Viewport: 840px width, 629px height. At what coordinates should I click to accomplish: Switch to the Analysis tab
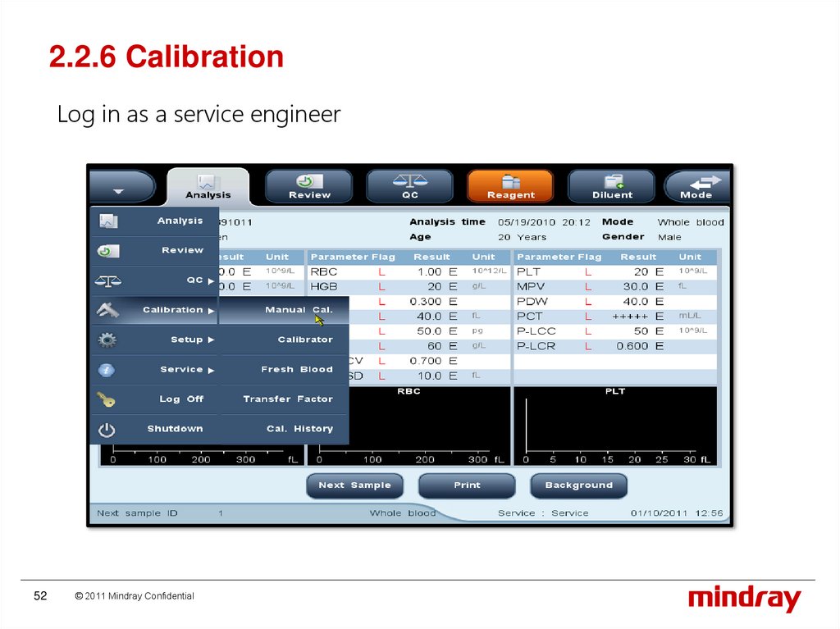point(208,186)
